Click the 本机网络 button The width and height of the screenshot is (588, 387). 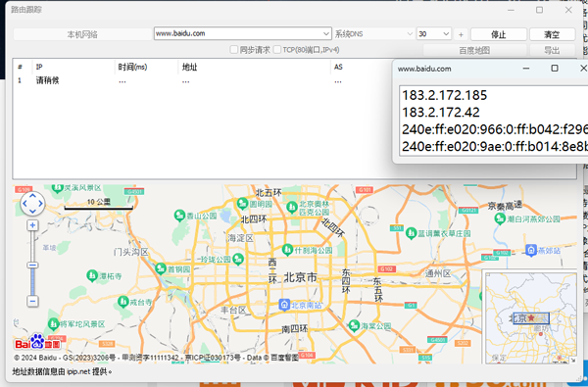pyautogui.click(x=82, y=34)
